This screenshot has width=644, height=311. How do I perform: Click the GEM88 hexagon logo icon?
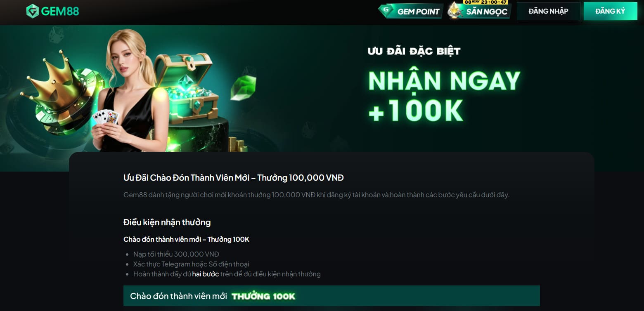point(32,11)
